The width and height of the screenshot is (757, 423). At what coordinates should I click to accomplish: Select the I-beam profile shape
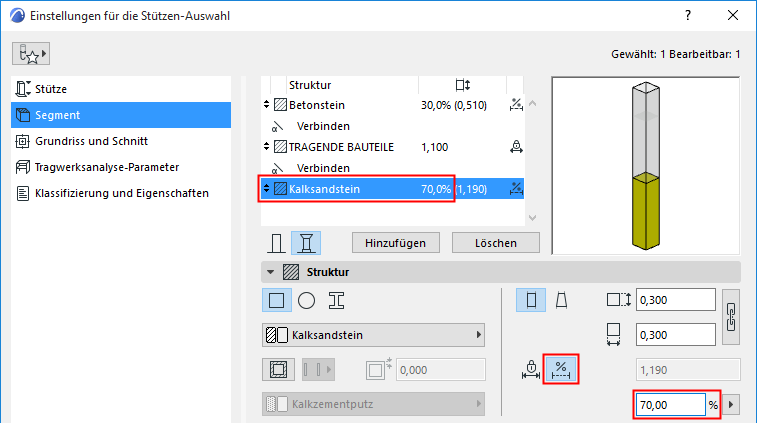tap(337, 300)
